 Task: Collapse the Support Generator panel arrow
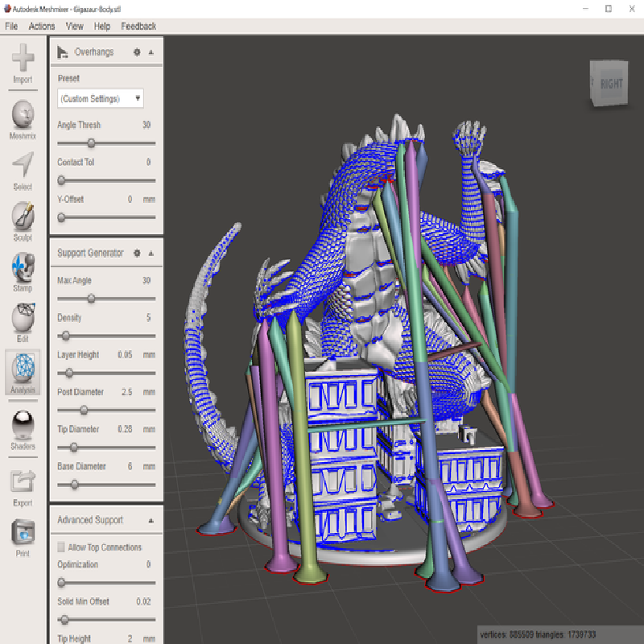[x=151, y=253]
